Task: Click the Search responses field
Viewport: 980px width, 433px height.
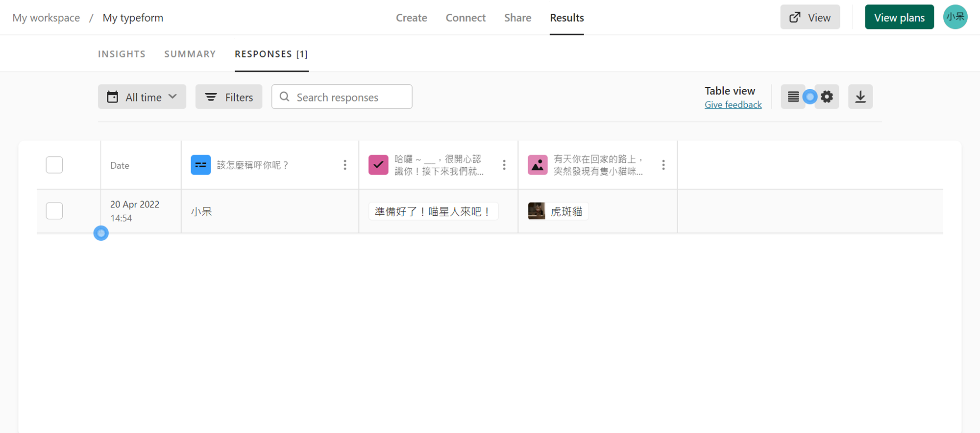Action: (342, 97)
